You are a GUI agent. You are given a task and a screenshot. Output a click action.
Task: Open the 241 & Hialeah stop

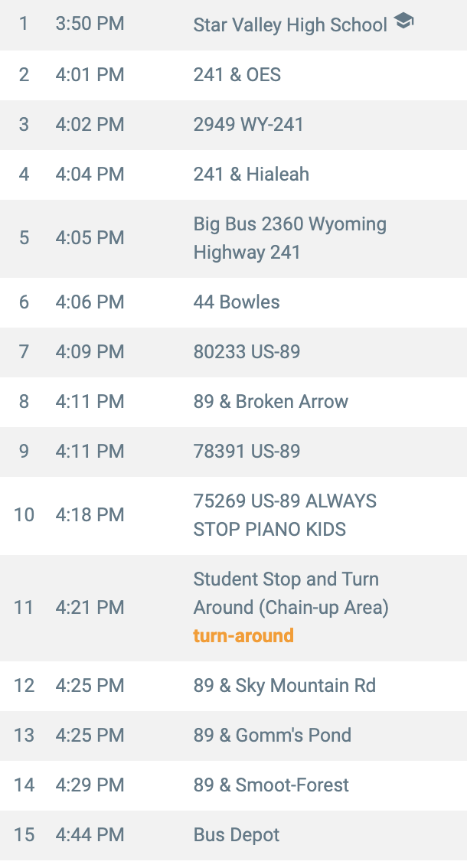click(251, 175)
